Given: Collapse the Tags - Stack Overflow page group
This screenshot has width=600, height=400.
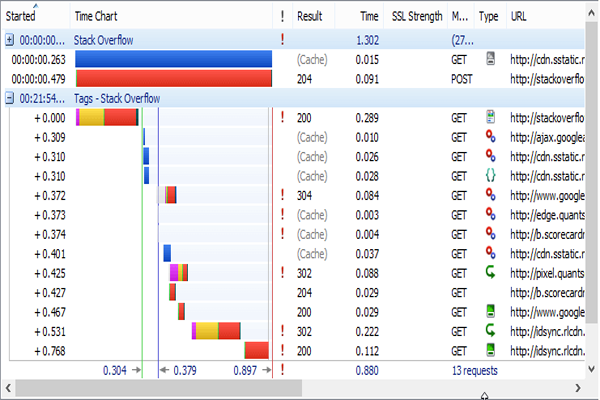Looking at the screenshot, I should (x=9, y=98).
